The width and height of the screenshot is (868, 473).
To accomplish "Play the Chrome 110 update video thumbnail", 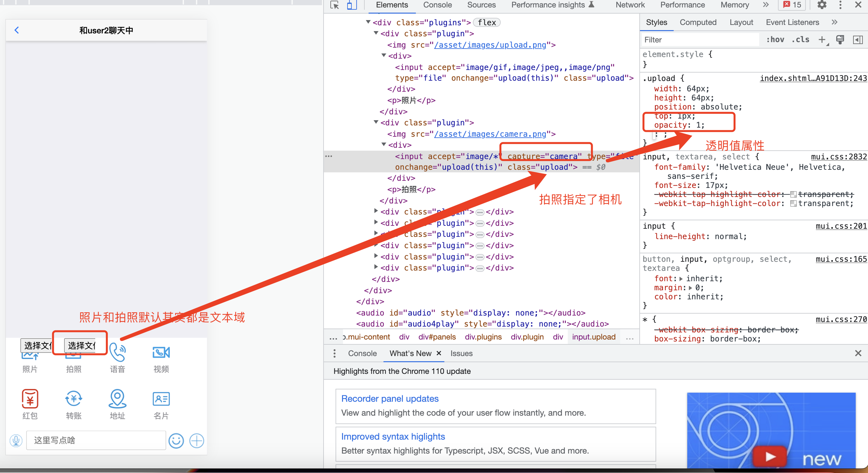I will tap(770, 457).
